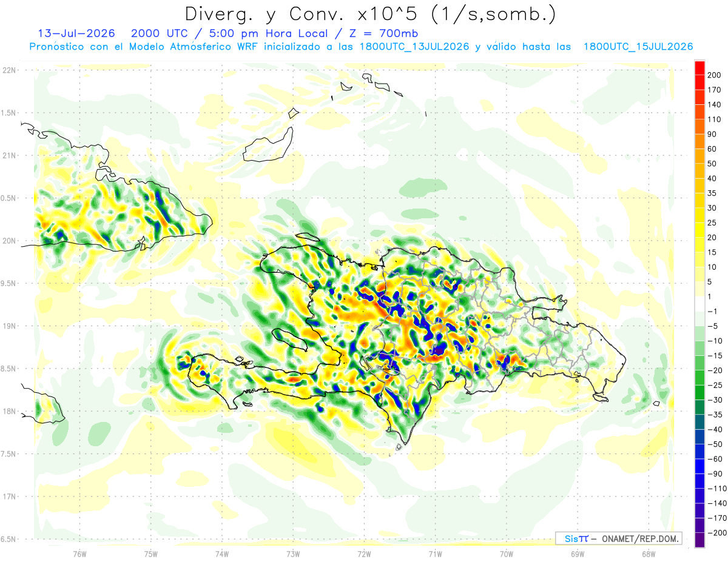Click the '-140' colorbar value
The image size is (728, 562).
(716, 503)
